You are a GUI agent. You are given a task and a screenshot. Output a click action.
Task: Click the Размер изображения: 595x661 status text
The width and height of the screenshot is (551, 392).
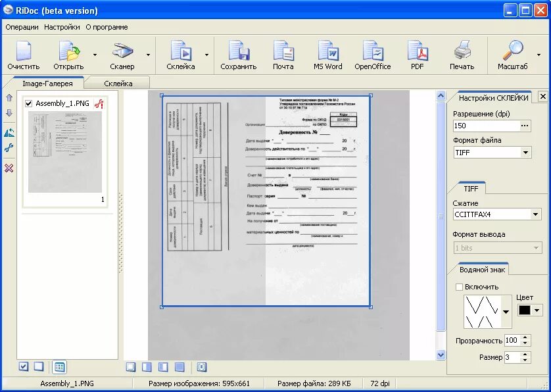tap(199, 383)
